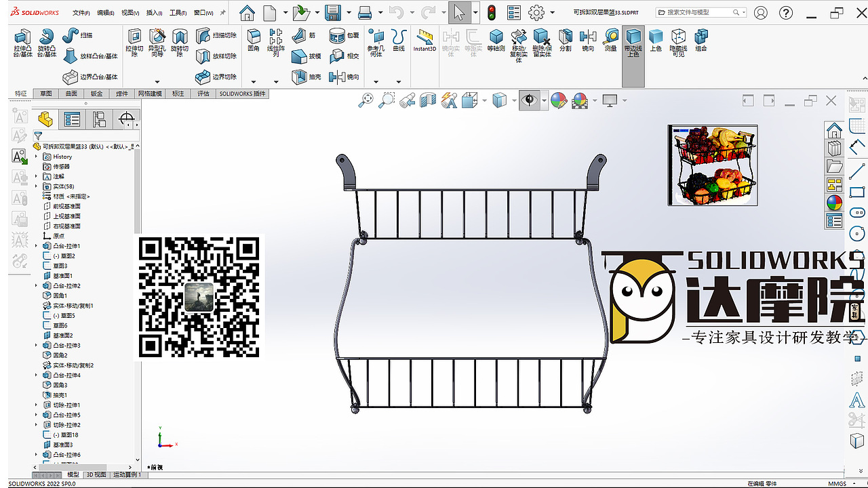Viewport: 868px width, 488px height.
Task: Switch to the 钣金 Sheet Metal tab
Action: tap(96, 94)
